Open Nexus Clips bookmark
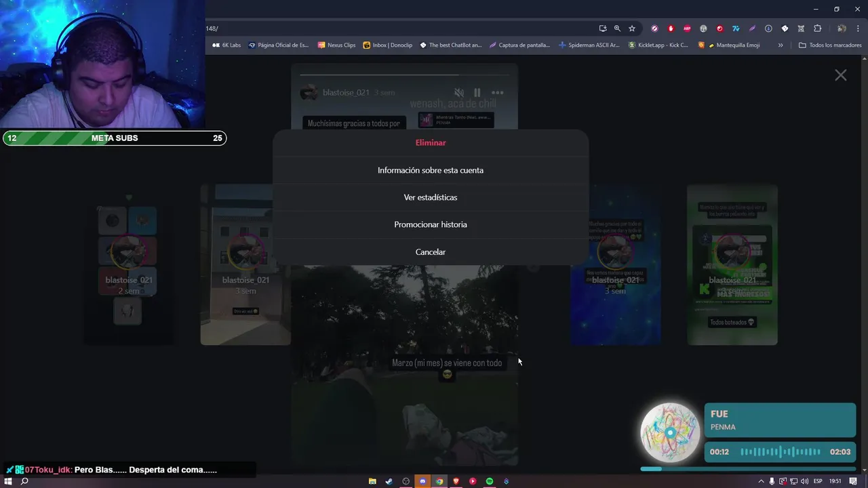868x488 pixels. [x=336, y=45]
